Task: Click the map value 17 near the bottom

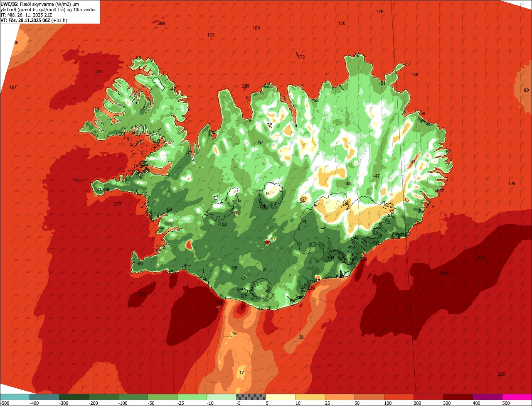Action: pyautogui.click(x=242, y=372)
